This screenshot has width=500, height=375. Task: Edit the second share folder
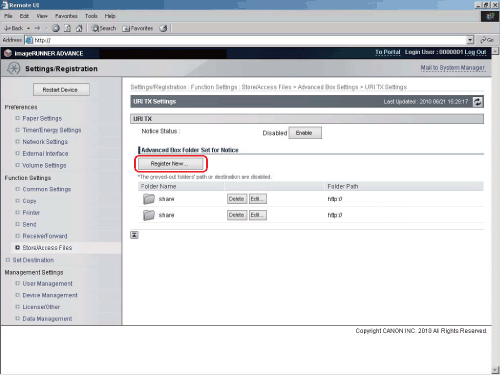(x=258, y=215)
